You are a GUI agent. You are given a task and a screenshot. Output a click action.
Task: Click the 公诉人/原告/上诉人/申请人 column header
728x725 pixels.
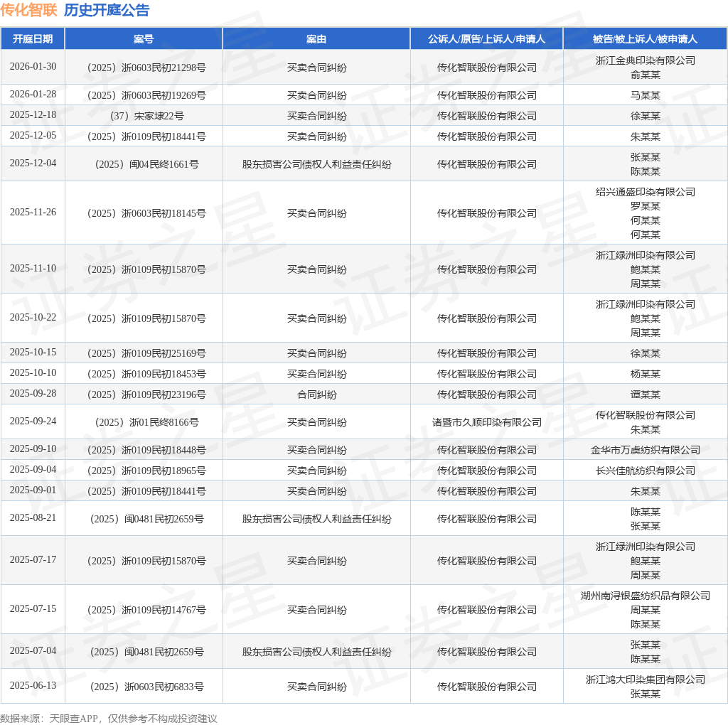(x=486, y=39)
